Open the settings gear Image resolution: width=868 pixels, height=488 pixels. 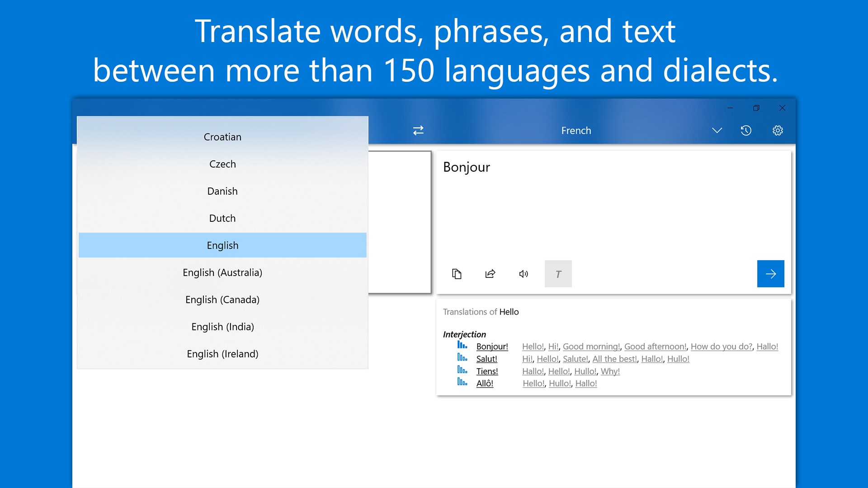[x=778, y=131]
